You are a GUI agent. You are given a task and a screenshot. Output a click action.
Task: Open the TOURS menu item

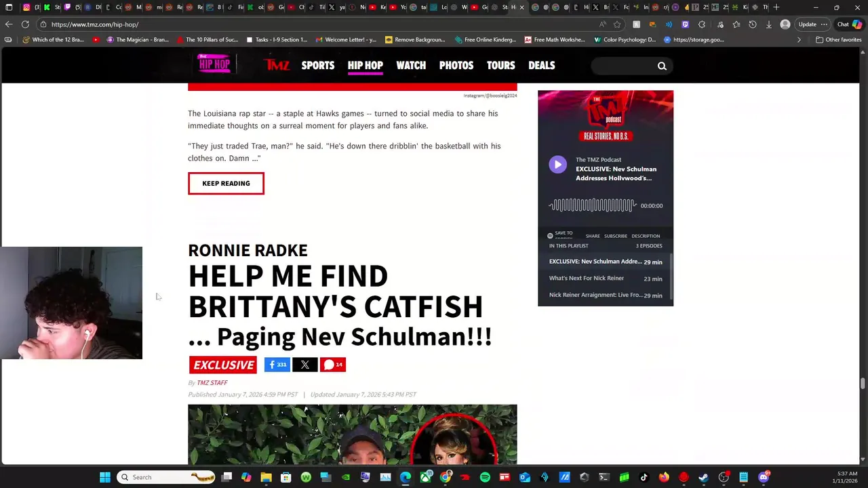point(501,65)
